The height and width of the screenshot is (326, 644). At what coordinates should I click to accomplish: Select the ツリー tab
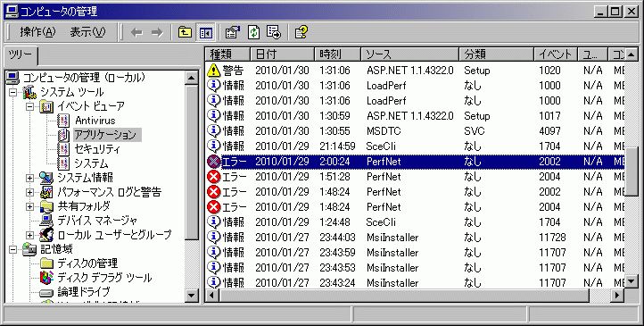(x=20, y=55)
